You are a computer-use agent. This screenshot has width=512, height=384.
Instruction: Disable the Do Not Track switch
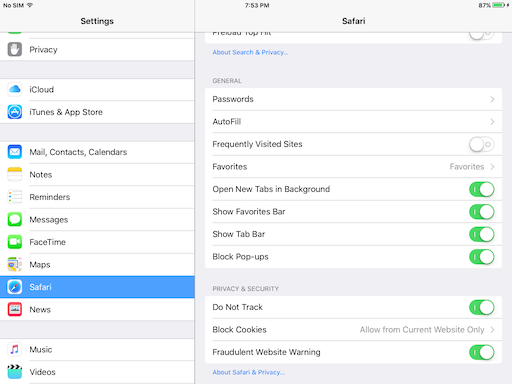[481, 307]
